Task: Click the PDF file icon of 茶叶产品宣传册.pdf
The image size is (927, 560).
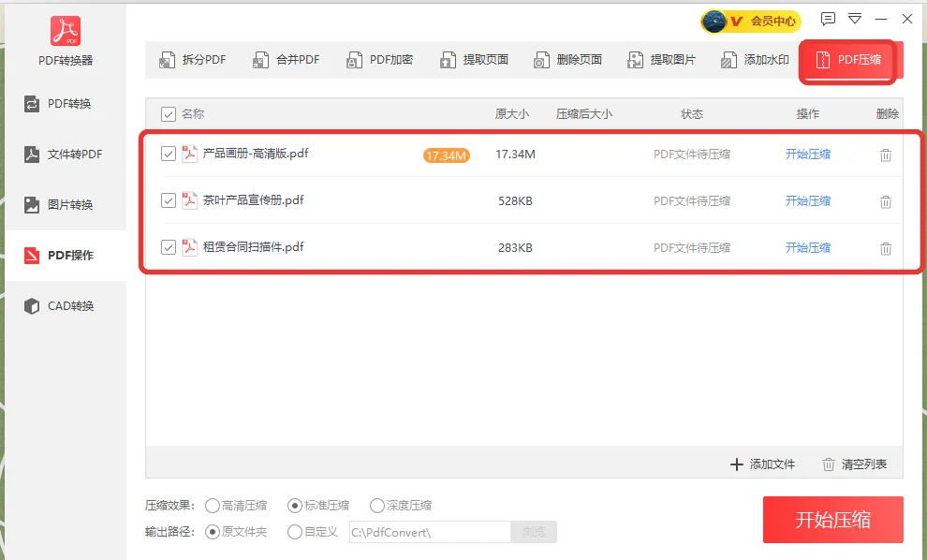Action: (189, 200)
